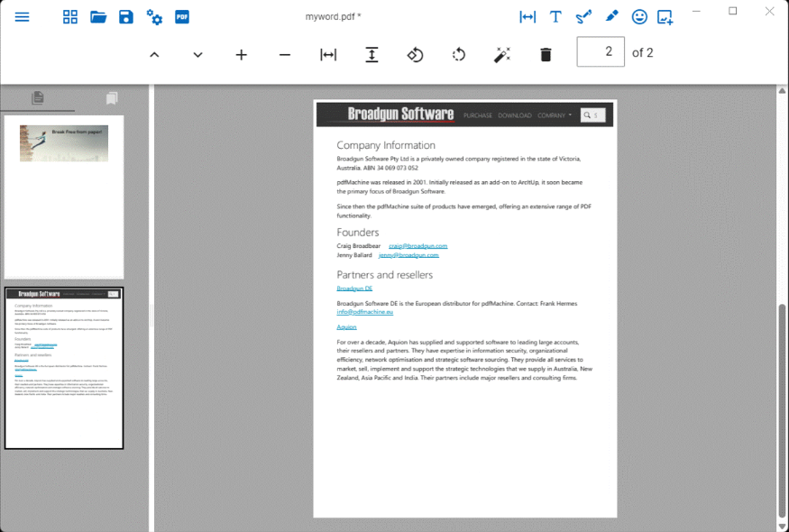
Task: Zoom out with the minus button
Action: click(285, 55)
